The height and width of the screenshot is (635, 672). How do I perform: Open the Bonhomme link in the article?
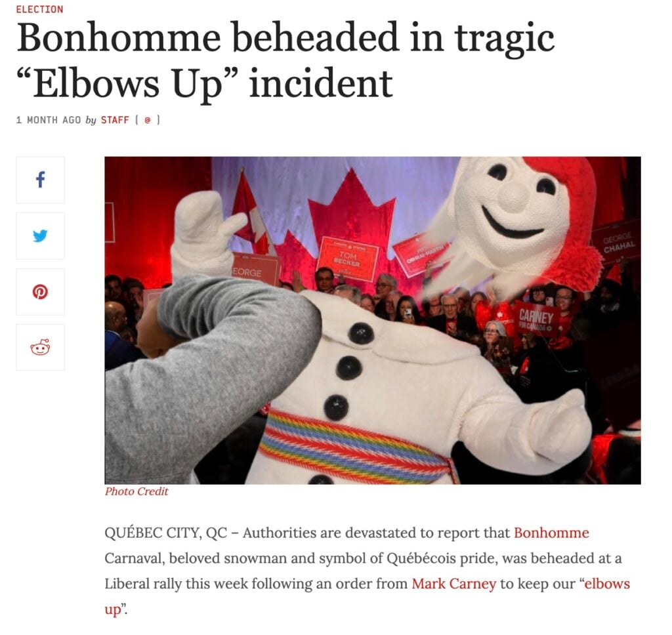pos(551,533)
